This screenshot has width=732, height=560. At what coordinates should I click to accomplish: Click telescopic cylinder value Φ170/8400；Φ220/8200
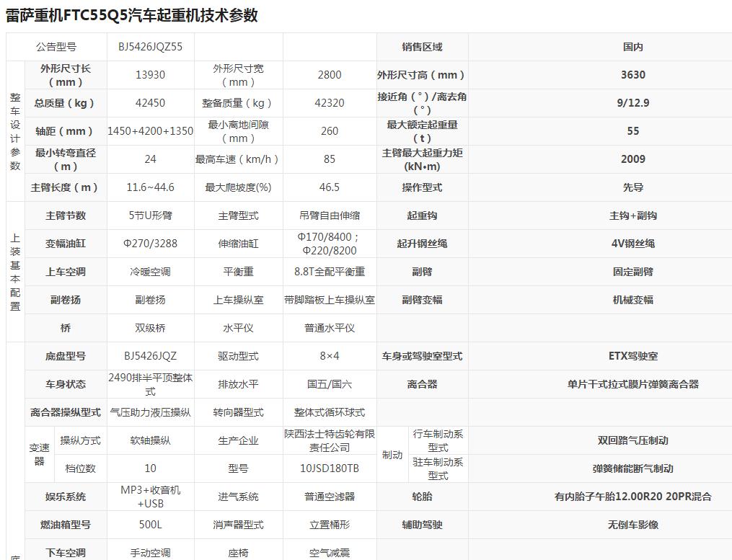(x=330, y=244)
